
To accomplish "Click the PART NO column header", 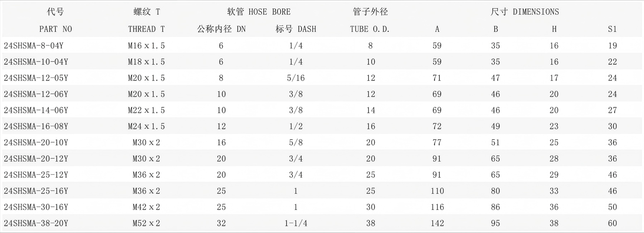I will [x=55, y=29].
